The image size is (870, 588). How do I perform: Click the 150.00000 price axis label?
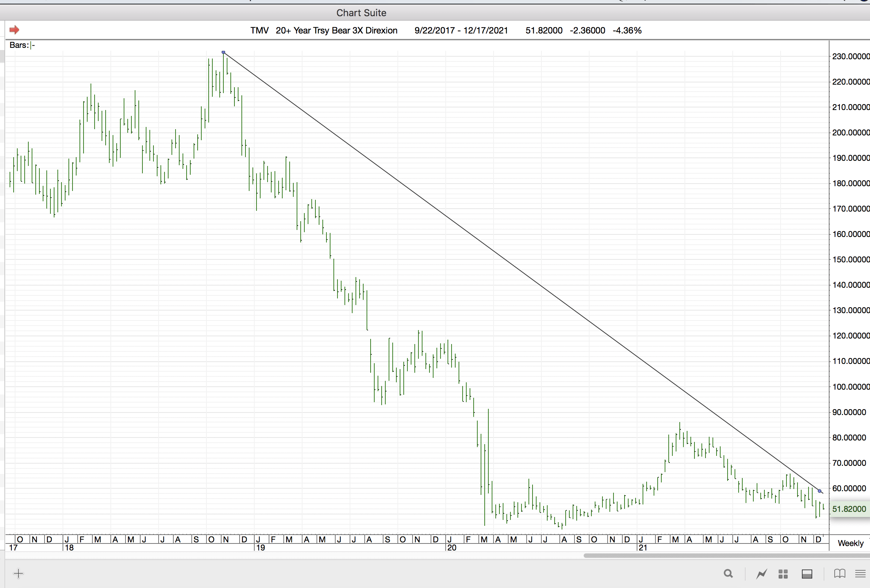pos(851,259)
